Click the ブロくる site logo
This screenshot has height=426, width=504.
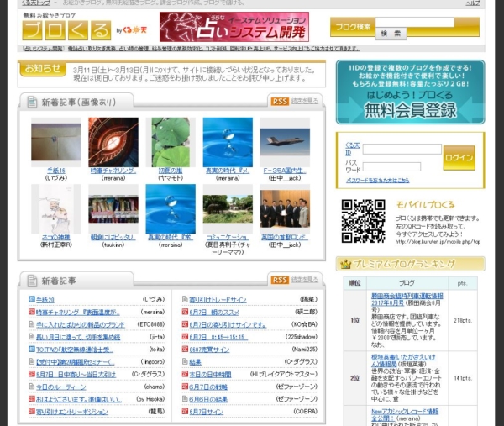click(66, 31)
